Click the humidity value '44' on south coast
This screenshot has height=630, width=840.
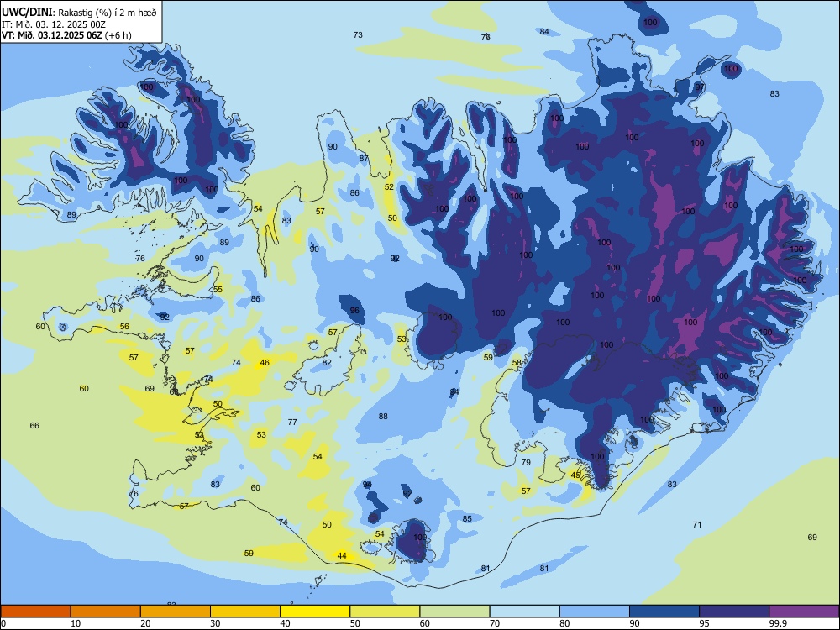click(342, 555)
